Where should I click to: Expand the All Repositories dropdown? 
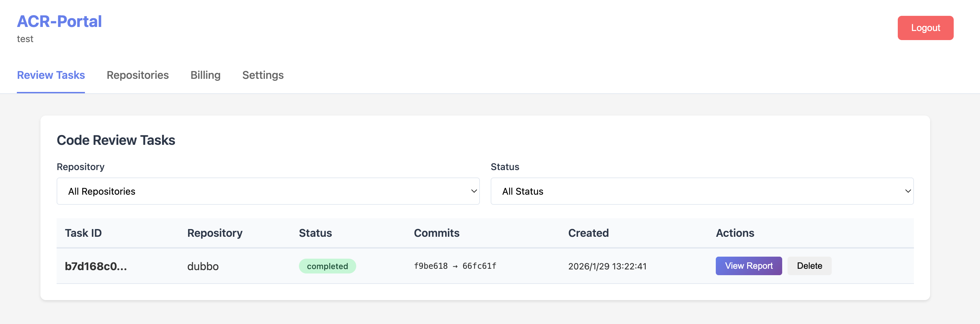(268, 191)
